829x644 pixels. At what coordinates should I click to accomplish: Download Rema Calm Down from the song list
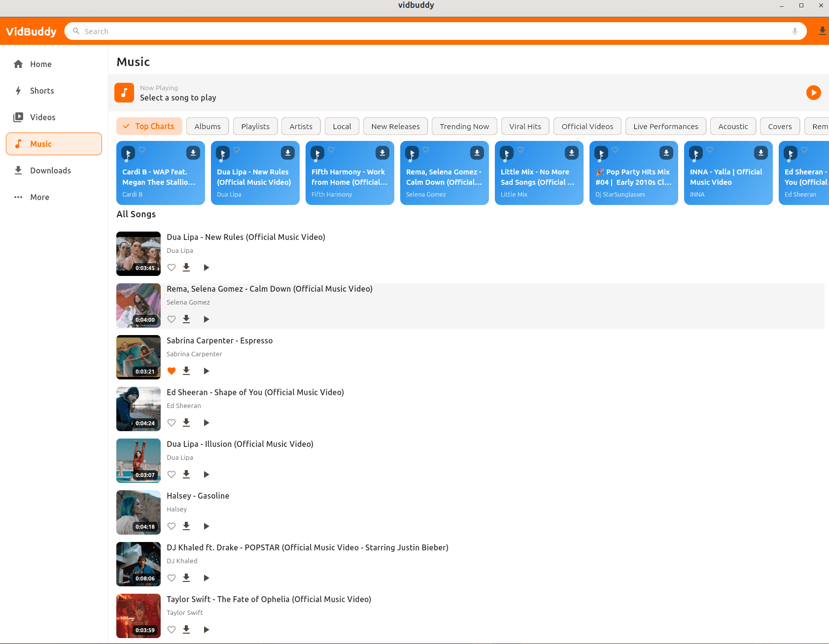186,319
